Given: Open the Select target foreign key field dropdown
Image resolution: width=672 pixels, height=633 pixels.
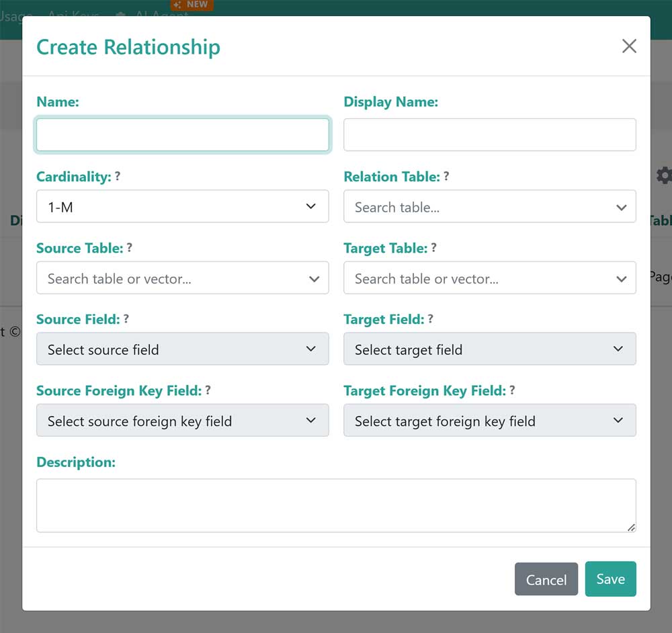Looking at the screenshot, I should coord(489,421).
